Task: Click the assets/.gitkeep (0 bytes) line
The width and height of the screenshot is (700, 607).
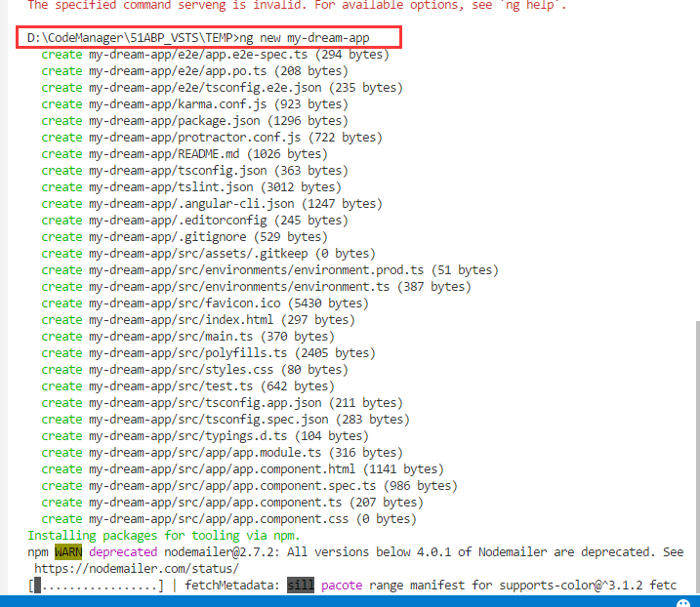Action: coord(209,254)
